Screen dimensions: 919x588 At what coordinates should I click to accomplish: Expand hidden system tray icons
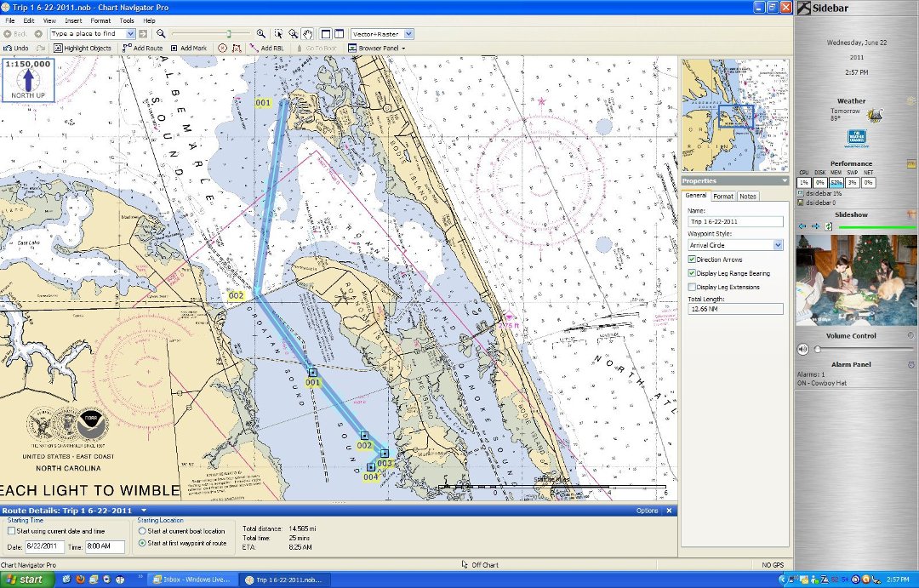tap(783, 579)
